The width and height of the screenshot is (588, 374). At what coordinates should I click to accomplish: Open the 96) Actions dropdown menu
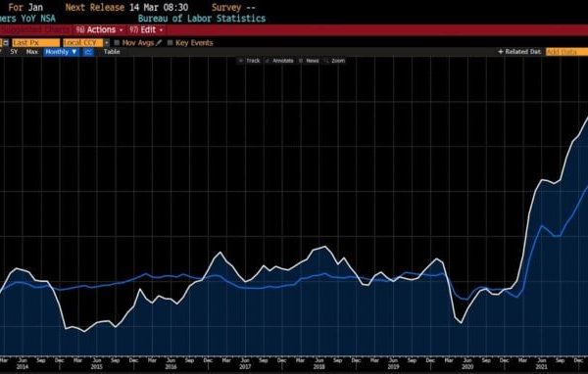point(99,30)
